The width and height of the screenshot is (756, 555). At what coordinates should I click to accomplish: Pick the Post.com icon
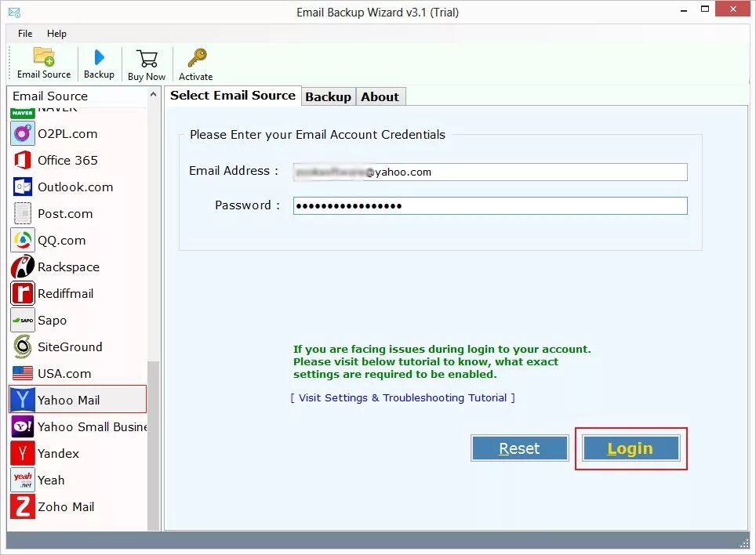coord(23,213)
